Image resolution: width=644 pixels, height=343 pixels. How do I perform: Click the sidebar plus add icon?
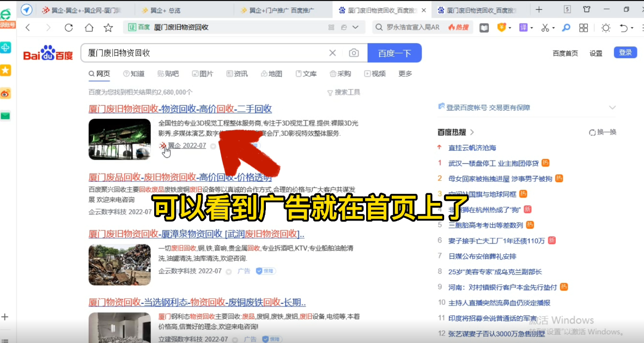click(5, 317)
